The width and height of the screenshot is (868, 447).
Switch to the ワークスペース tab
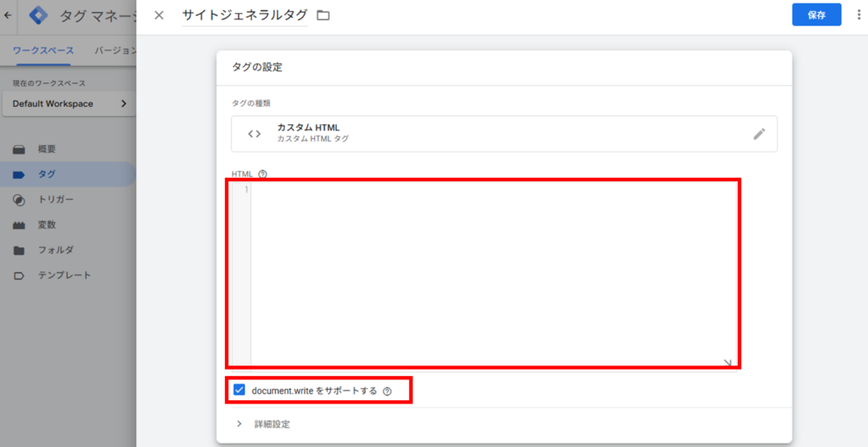click(43, 50)
